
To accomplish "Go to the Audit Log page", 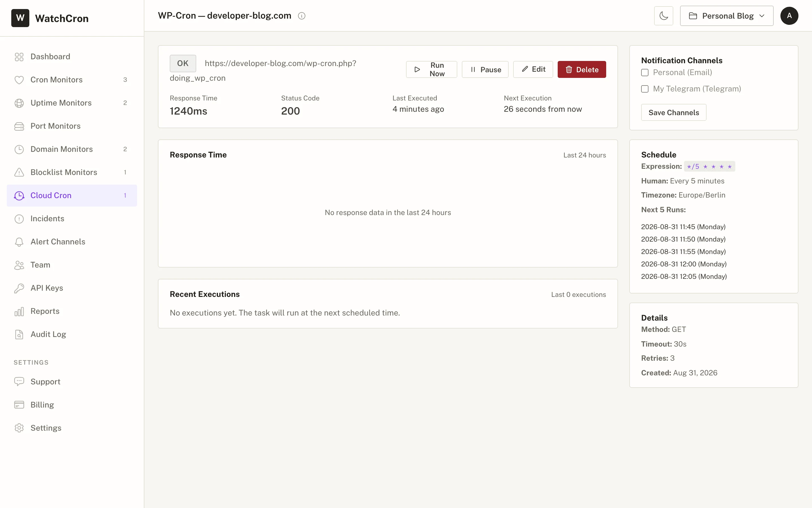I will point(72,335).
